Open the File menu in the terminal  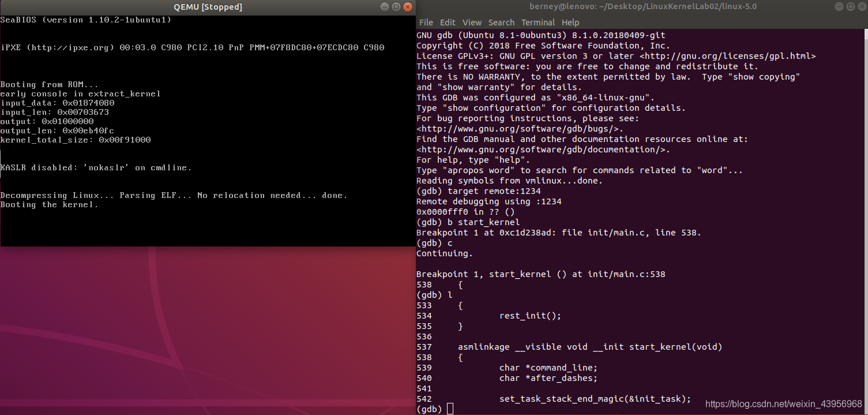(426, 23)
